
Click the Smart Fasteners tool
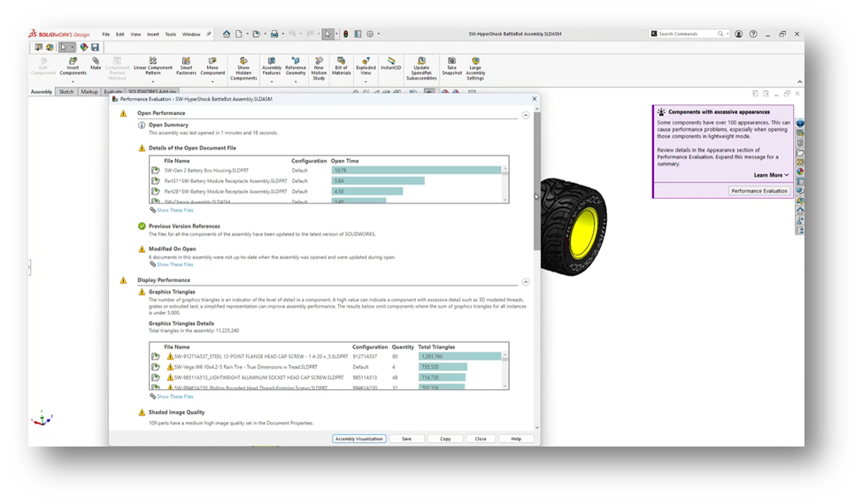tap(186, 66)
